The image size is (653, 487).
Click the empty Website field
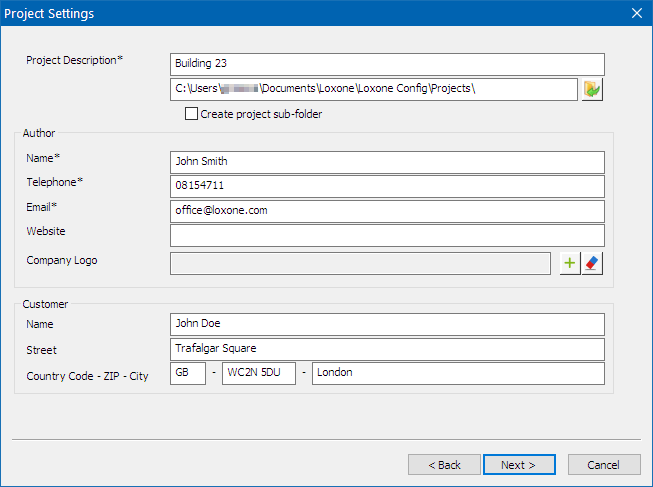[387, 235]
